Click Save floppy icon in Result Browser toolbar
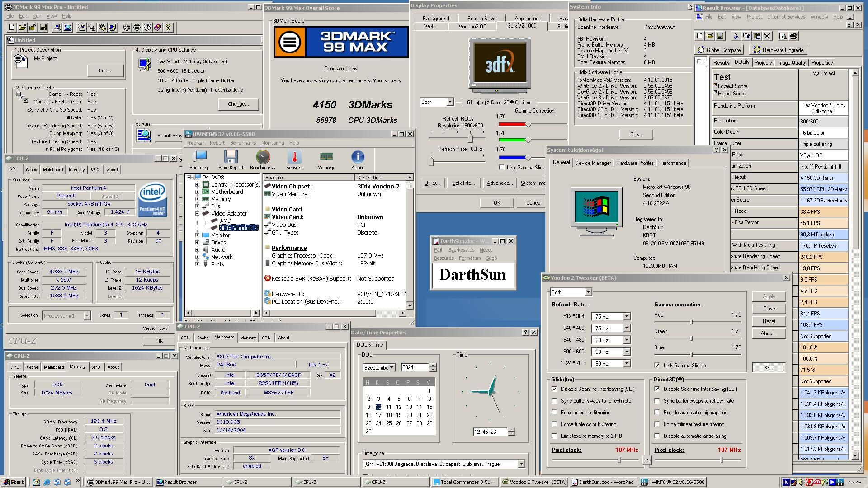868x488 pixels. coord(721,36)
